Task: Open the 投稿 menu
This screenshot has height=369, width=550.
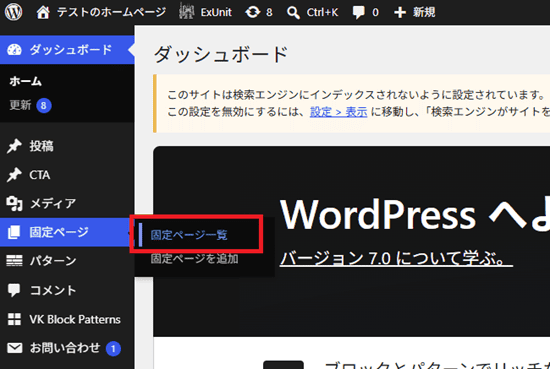Action: click(41, 146)
